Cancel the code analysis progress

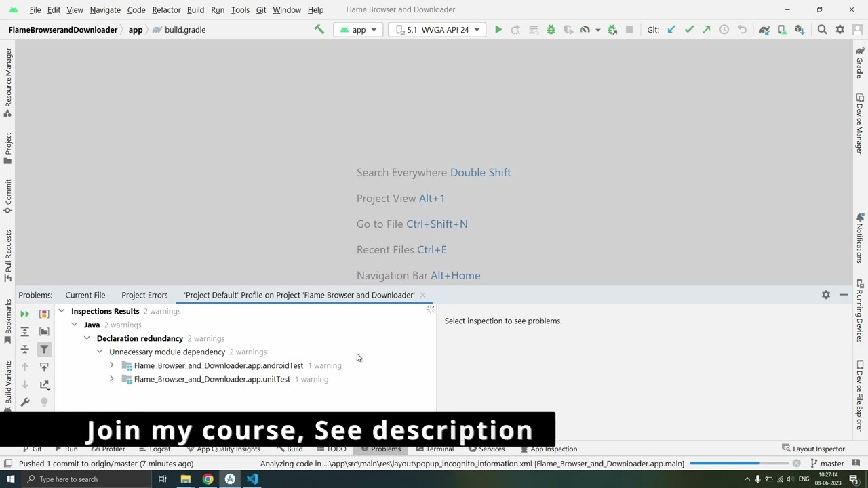796,464
